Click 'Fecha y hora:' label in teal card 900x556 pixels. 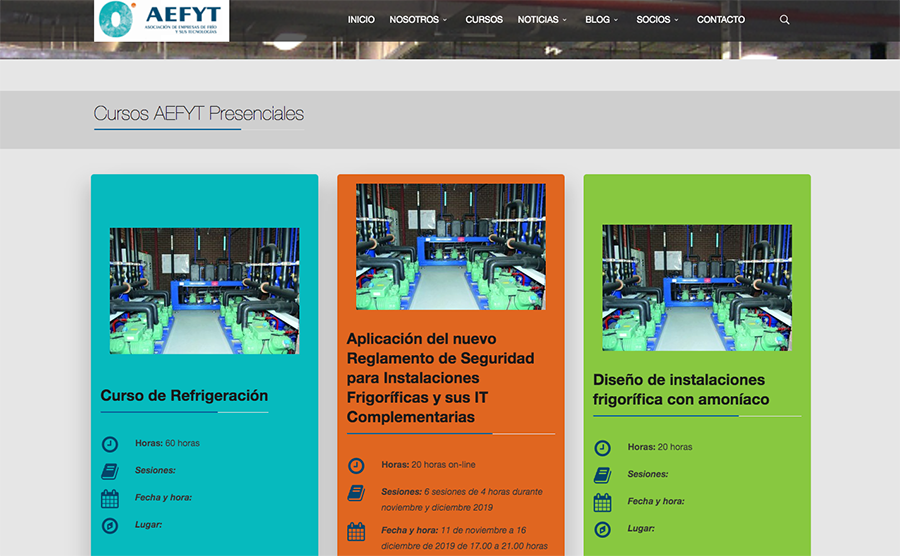click(163, 497)
